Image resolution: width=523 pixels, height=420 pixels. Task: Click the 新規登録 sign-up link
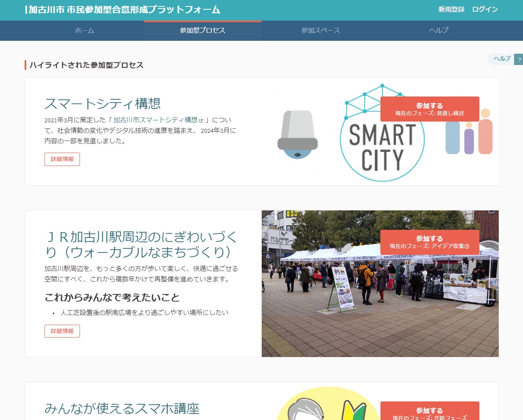coord(452,9)
